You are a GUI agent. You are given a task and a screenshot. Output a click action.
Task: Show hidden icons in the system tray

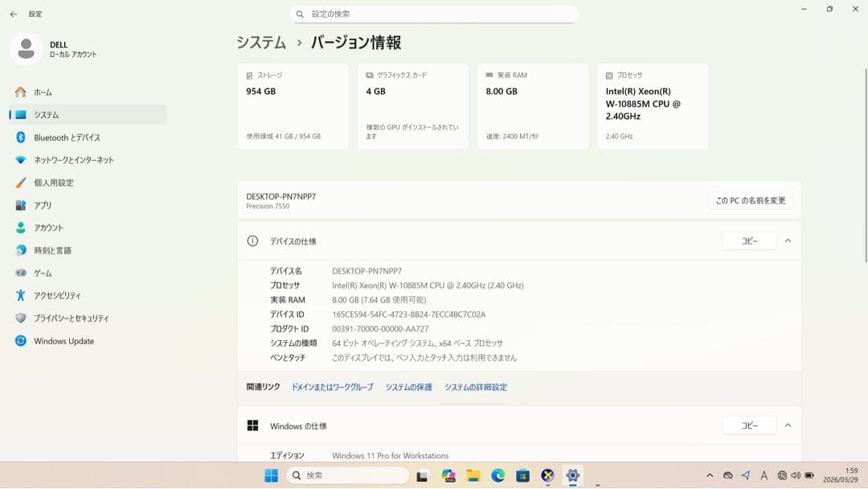[x=710, y=475]
